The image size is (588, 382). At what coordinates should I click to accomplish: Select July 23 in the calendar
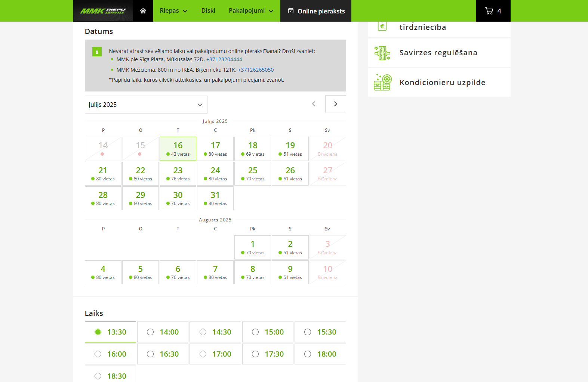[x=178, y=174]
